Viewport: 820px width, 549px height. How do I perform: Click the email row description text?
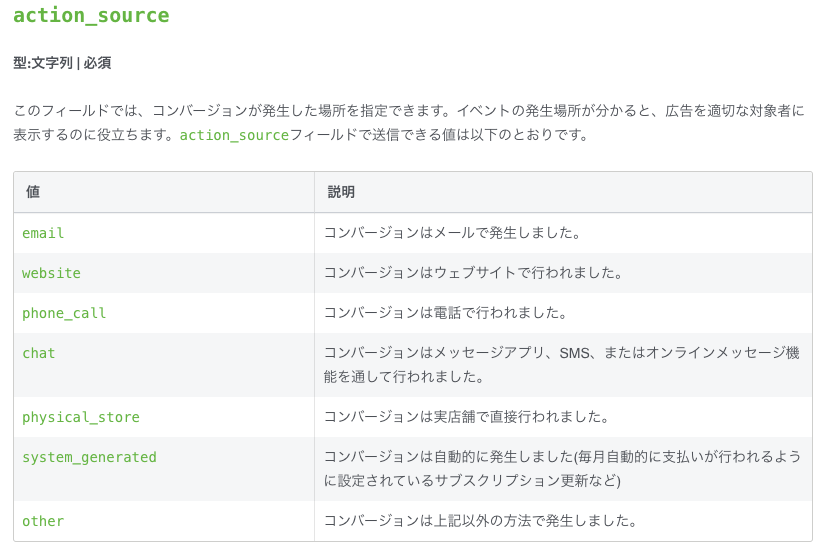[x=452, y=233]
